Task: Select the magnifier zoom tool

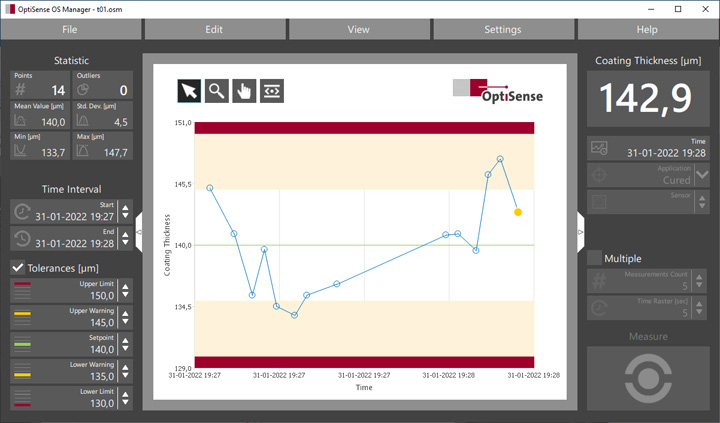Action: point(216,91)
